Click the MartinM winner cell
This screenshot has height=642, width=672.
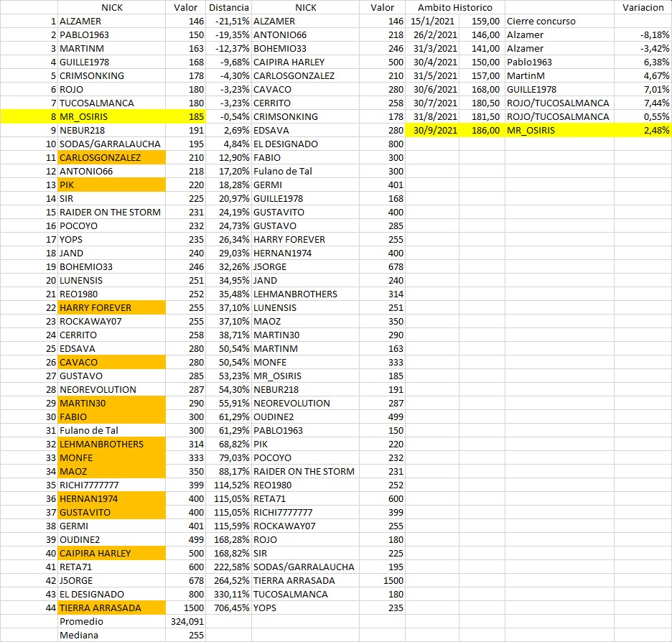[x=526, y=75]
